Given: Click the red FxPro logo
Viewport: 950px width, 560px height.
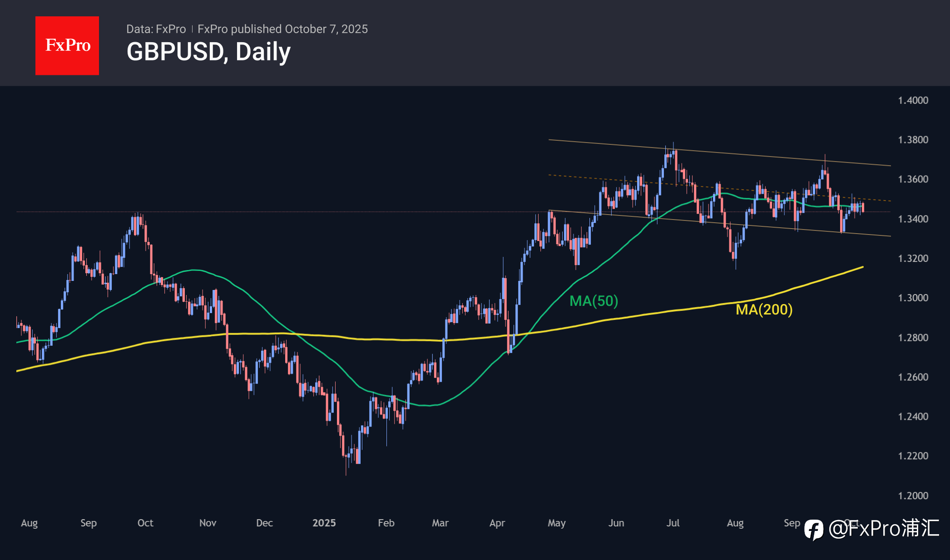Looking at the screenshot, I should tap(67, 45).
